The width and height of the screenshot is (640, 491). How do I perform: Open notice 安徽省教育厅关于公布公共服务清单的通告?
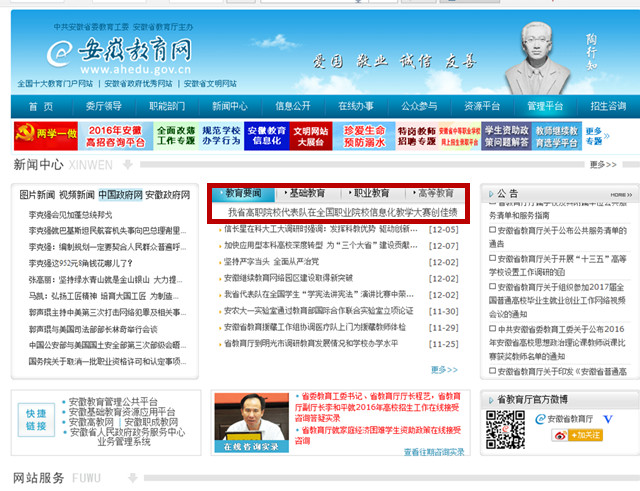point(558,237)
